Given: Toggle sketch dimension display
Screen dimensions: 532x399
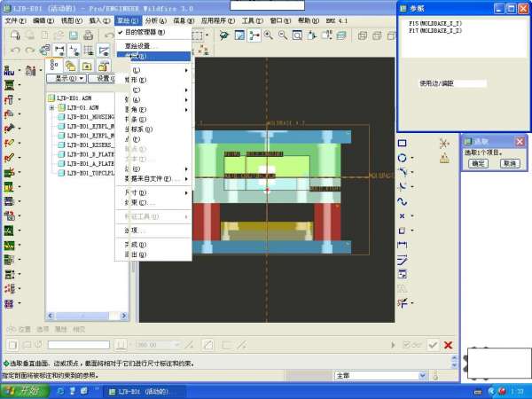Looking at the screenshot, I should tap(59, 51).
